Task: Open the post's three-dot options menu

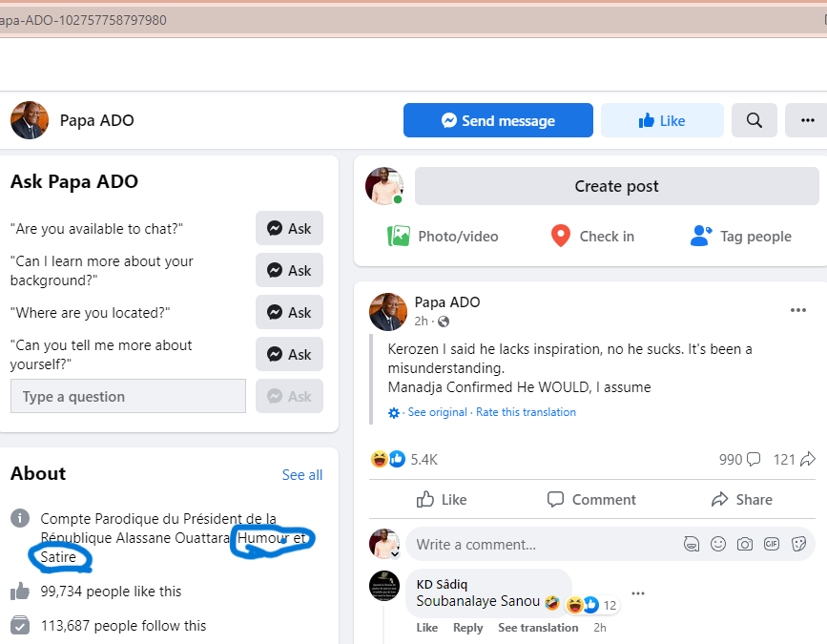Action: coord(798,310)
